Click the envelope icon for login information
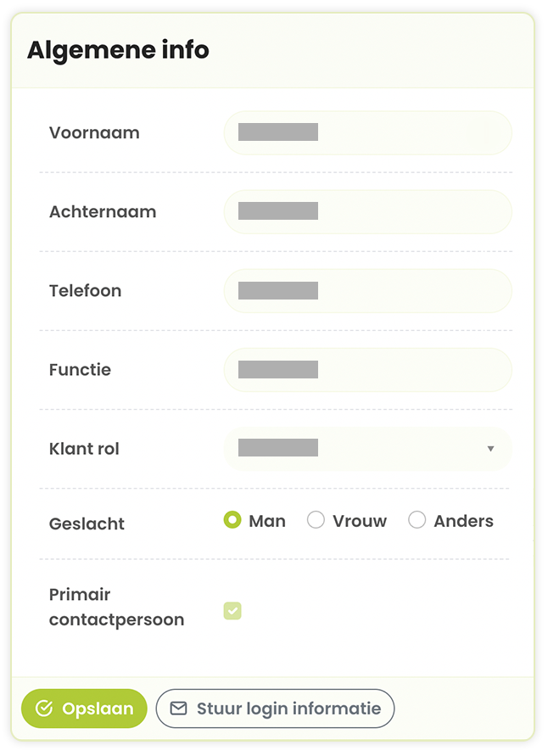The width and height of the screenshot is (548, 756). [178, 708]
